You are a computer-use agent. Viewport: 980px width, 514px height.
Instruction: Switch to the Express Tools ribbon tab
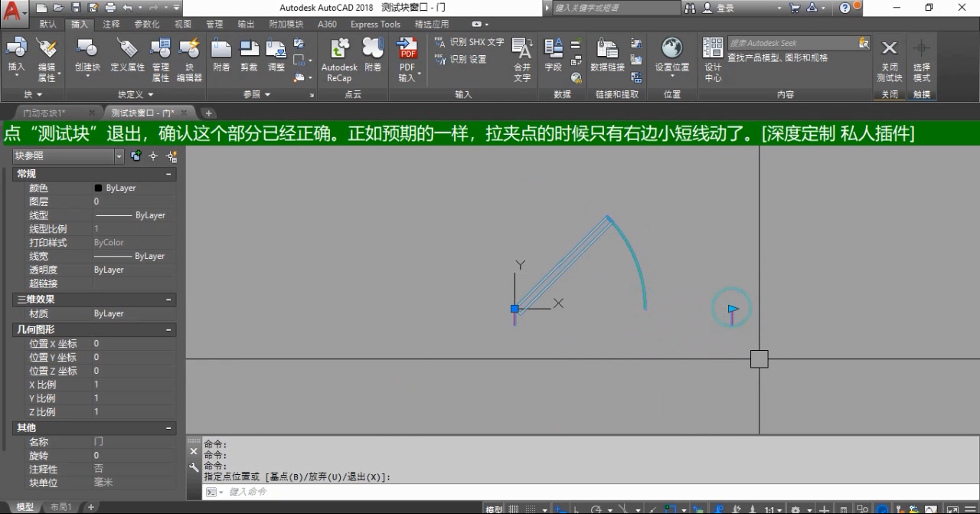coord(375,24)
